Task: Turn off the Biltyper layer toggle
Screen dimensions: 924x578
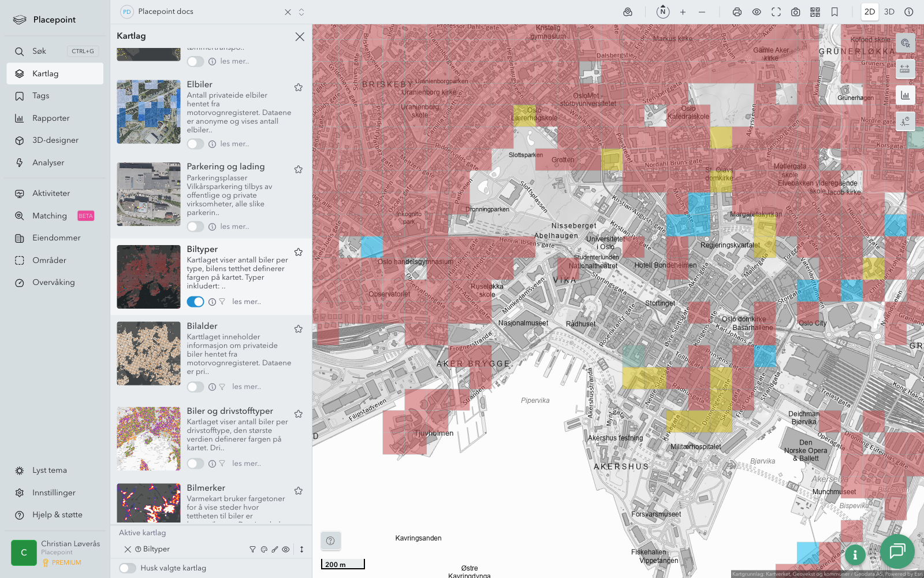Action: tap(195, 302)
